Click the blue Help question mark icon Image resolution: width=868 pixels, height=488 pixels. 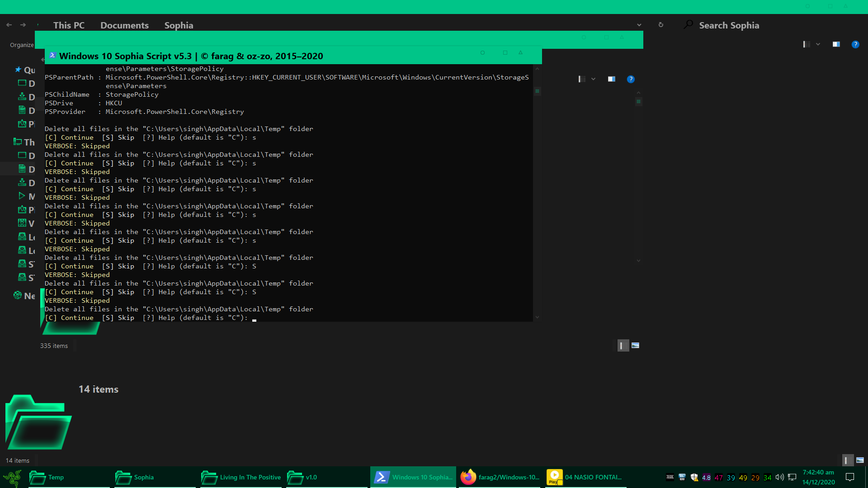point(856,44)
